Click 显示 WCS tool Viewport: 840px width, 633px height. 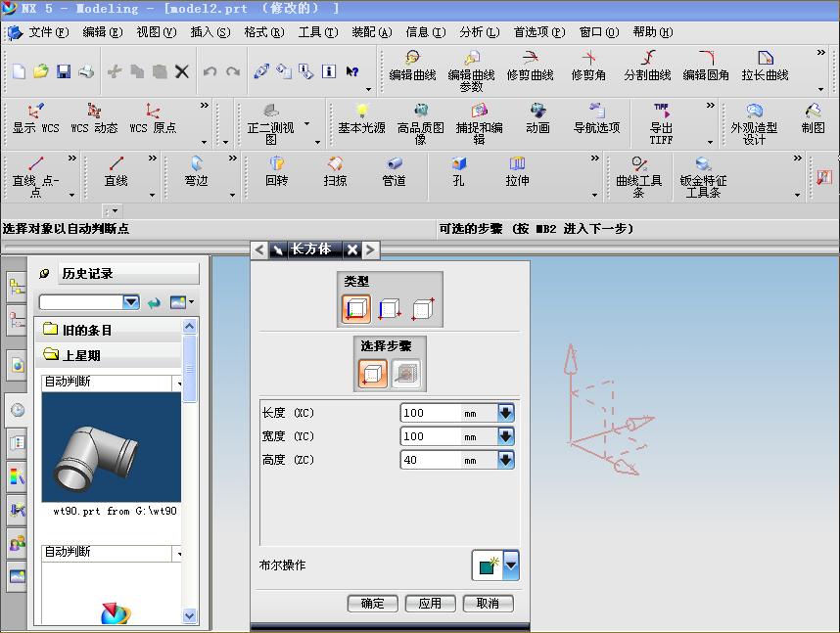pyautogui.click(x=36, y=118)
